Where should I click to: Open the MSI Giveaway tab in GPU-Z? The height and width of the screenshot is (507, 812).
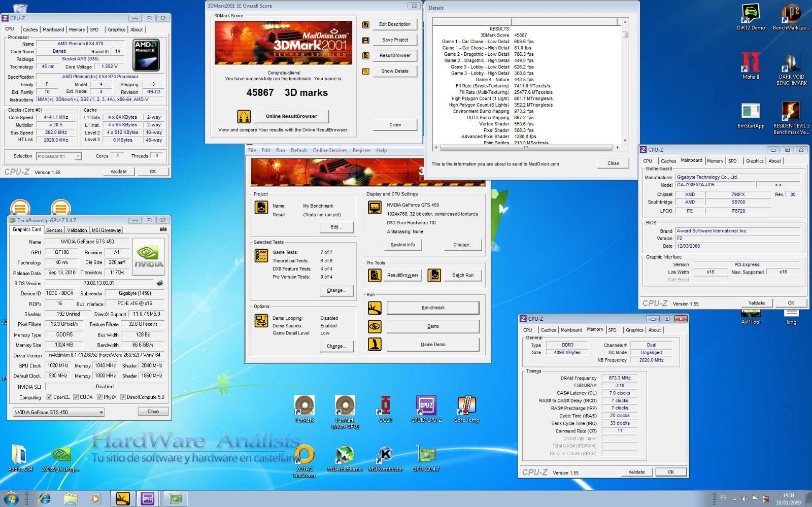pyautogui.click(x=106, y=230)
